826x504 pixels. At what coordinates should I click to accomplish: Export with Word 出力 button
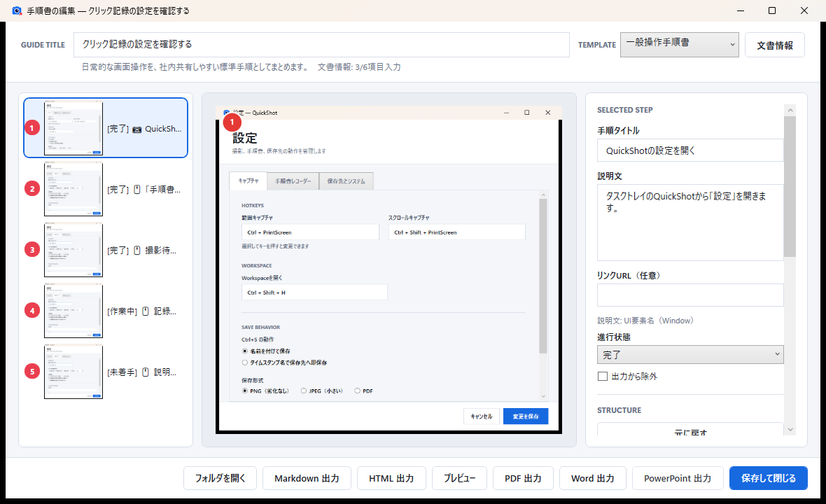click(593, 478)
